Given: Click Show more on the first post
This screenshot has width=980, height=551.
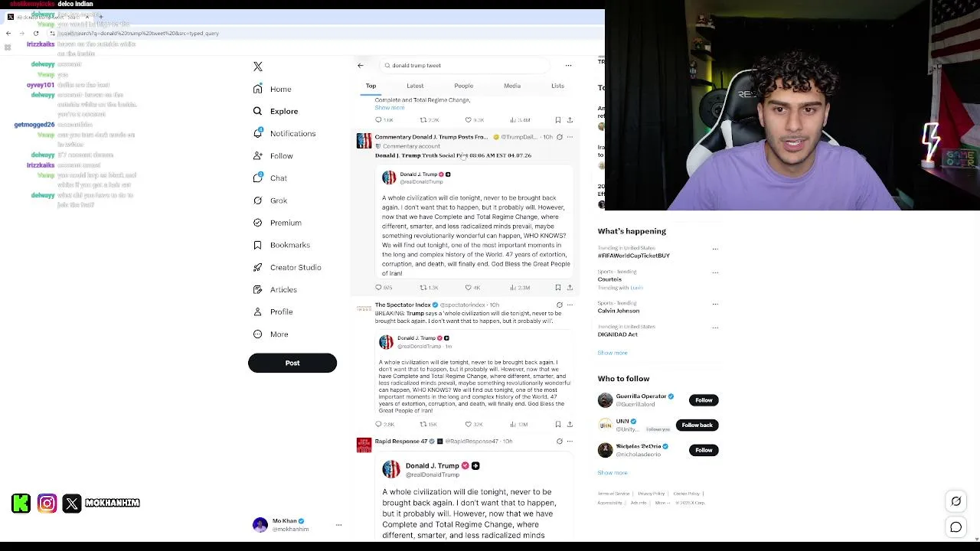Looking at the screenshot, I should 390,108.
